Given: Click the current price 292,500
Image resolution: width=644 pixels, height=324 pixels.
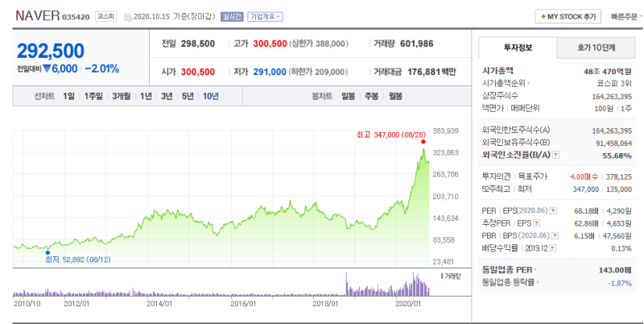Looking at the screenshot, I should pyautogui.click(x=51, y=51).
